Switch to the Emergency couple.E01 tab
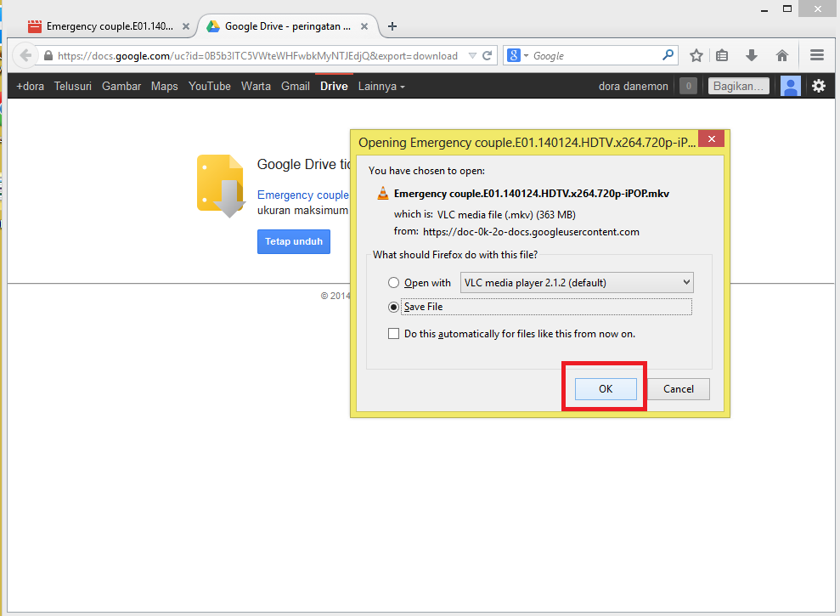Image resolution: width=840 pixels, height=616 pixels. tap(109, 26)
